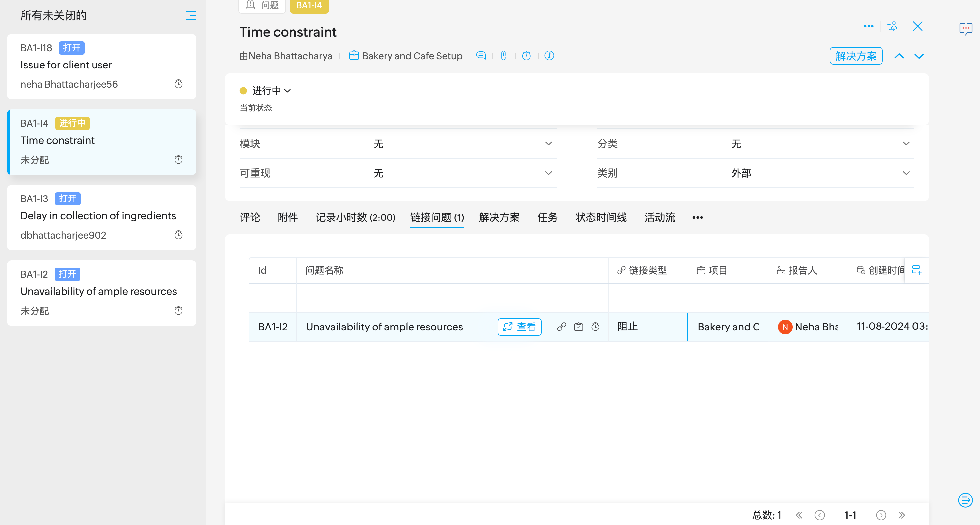Switch to the 状态时间线 tab
This screenshot has height=525, width=980.
601,217
